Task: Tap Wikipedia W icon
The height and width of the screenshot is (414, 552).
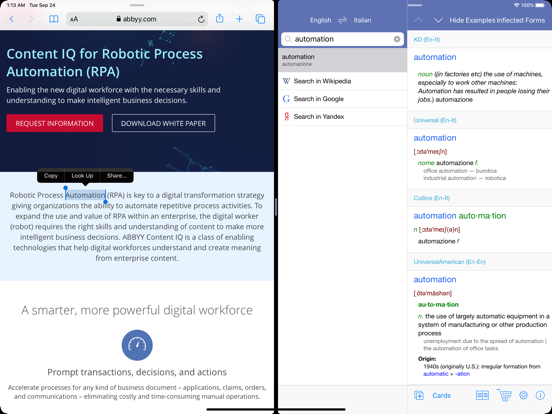Action: pyautogui.click(x=286, y=81)
